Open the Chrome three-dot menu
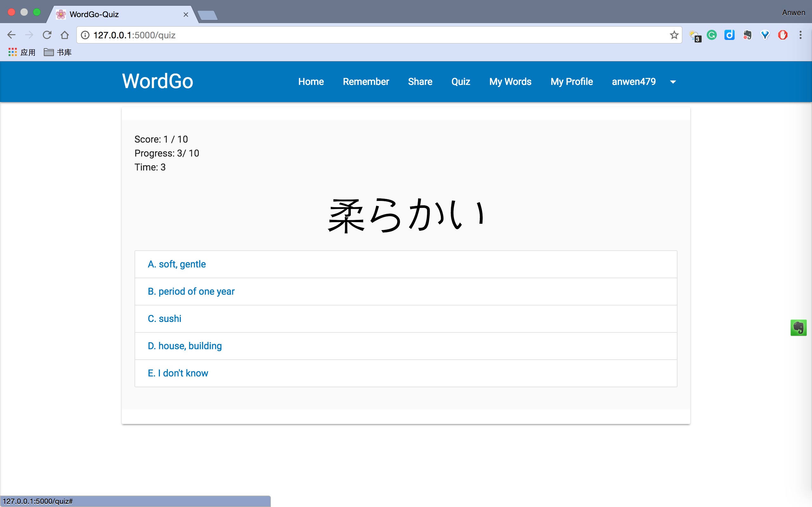 (800, 35)
